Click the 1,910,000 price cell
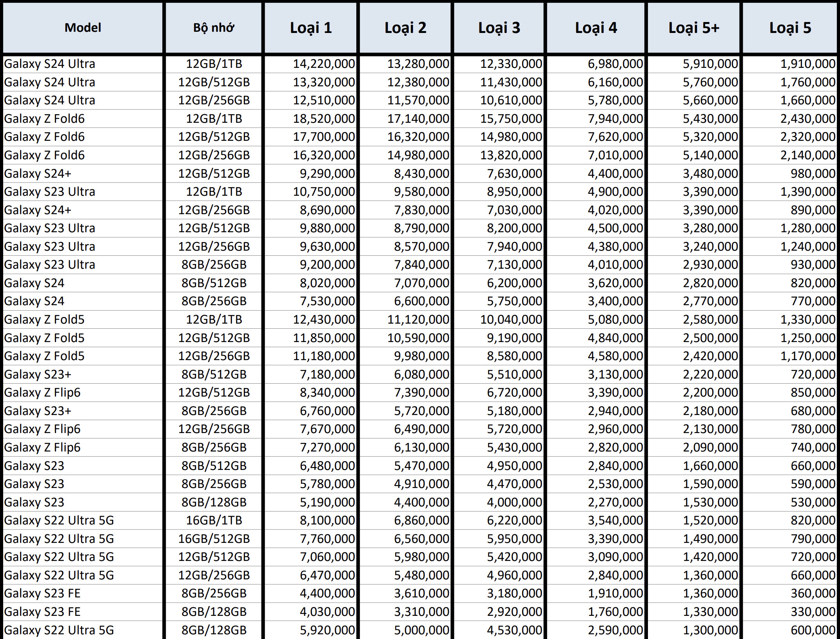 790,64
